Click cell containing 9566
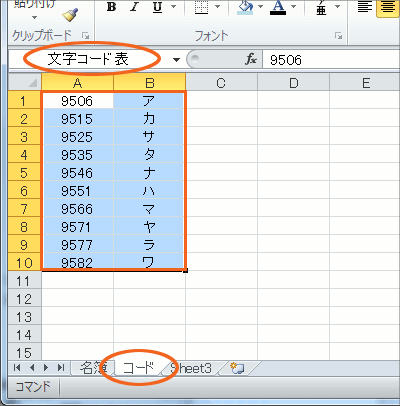 77,208
